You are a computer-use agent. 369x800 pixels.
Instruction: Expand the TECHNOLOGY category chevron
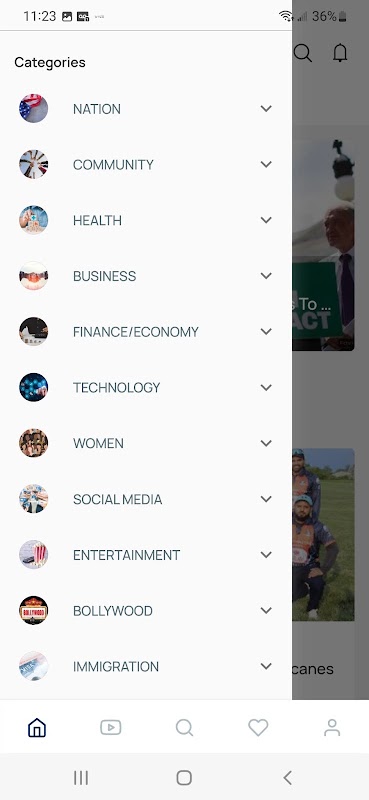tap(266, 387)
